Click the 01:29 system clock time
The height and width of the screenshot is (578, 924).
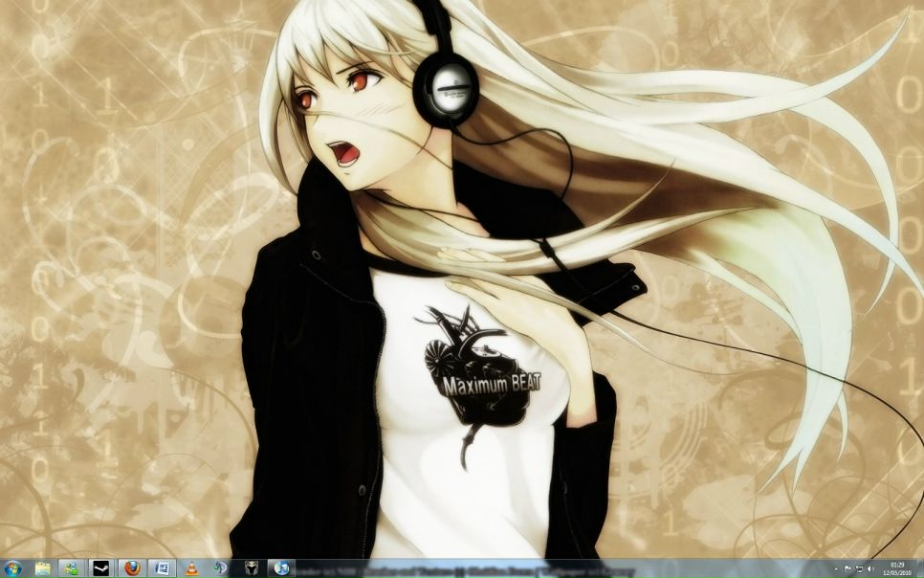coord(897,565)
